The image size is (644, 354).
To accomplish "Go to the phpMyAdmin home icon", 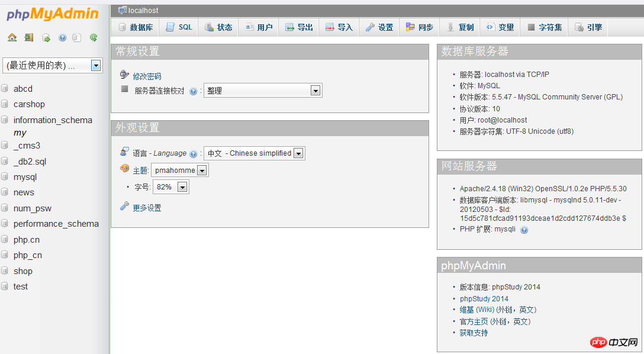I will tap(12, 38).
